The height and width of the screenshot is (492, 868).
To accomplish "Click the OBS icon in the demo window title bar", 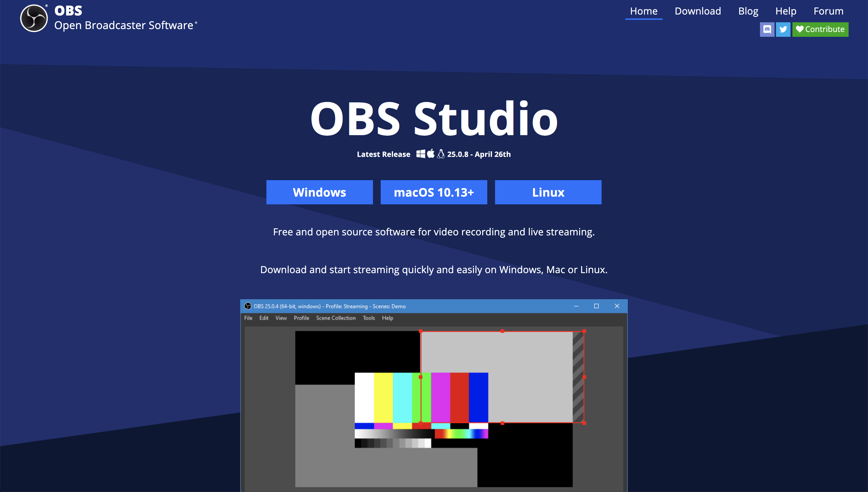I will click(248, 306).
